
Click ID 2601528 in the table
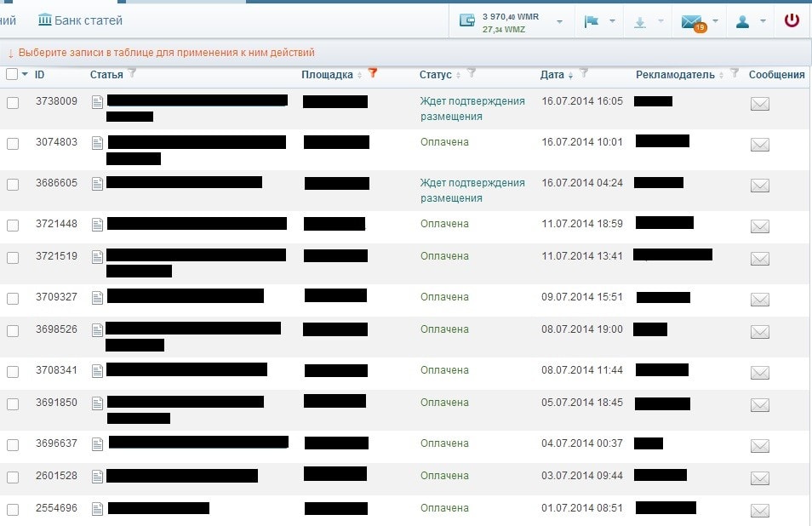tap(56, 475)
